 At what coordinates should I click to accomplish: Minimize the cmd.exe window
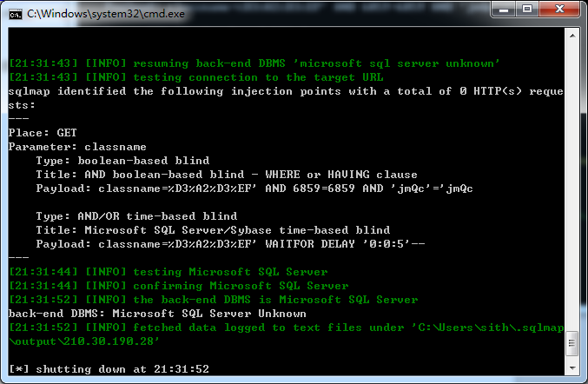504,10
